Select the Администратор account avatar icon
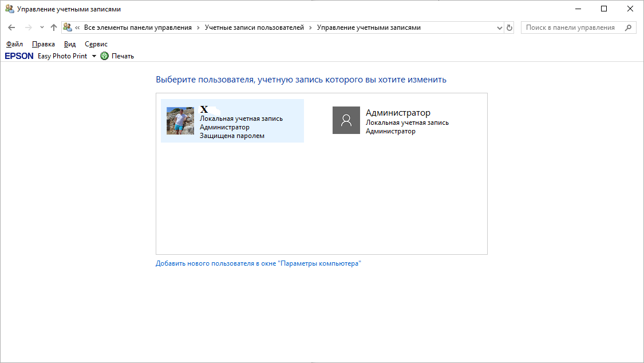 point(346,120)
